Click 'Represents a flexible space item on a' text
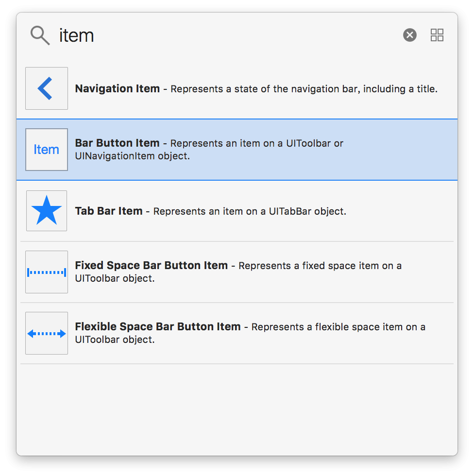Image resolution: width=474 pixels, height=476 pixels. 339,327
